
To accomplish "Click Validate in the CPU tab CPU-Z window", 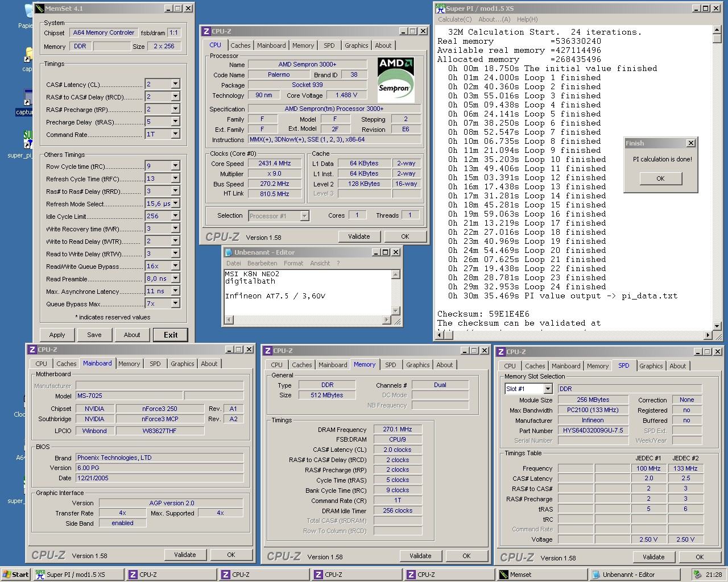I will (x=359, y=236).
